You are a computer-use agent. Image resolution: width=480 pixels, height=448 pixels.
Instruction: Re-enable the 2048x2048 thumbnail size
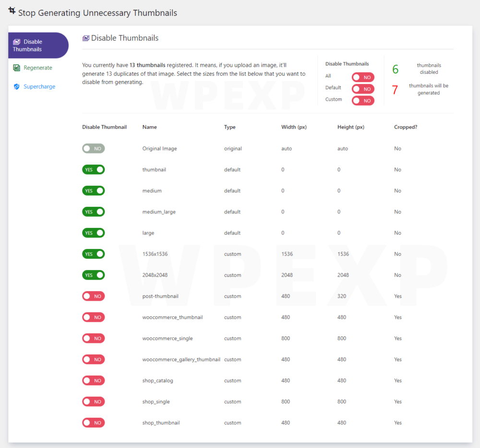point(94,275)
